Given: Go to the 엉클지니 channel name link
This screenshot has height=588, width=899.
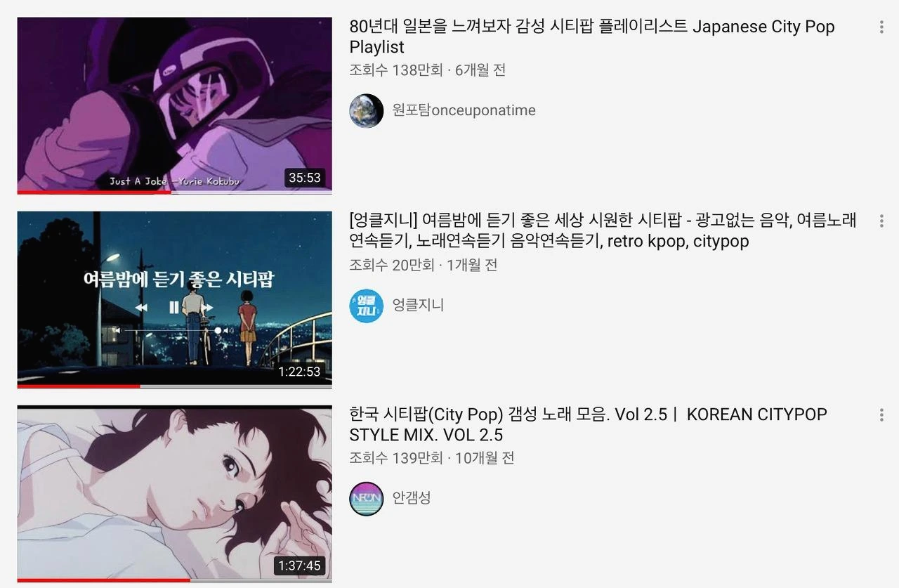Looking at the screenshot, I should [418, 305].
